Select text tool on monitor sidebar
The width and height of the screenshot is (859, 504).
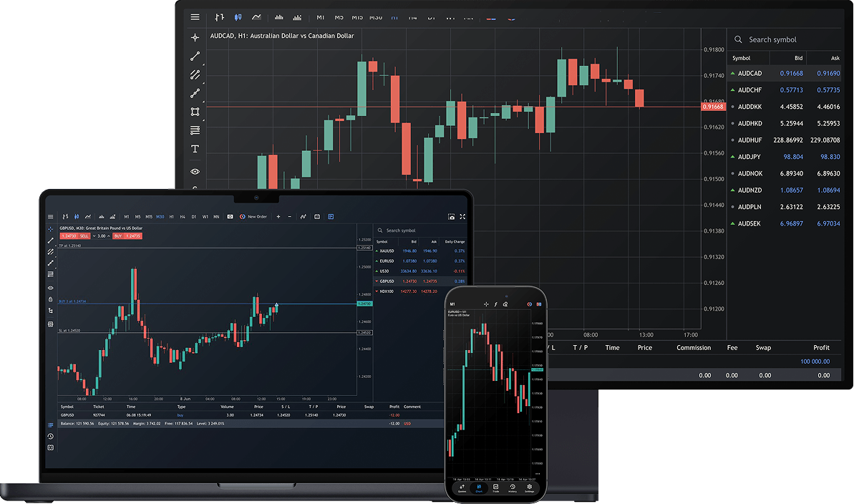[x=195, y=149]
